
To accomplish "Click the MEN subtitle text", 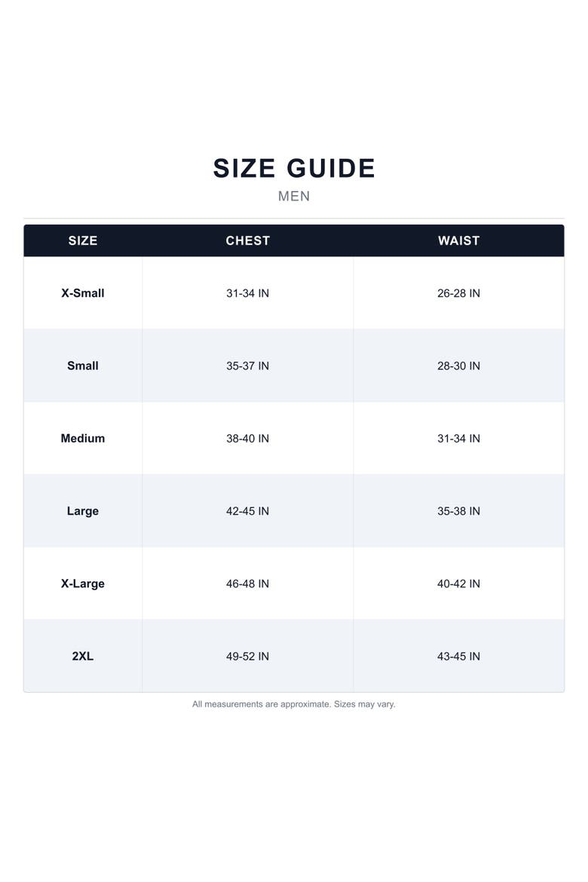I will 294,196.
